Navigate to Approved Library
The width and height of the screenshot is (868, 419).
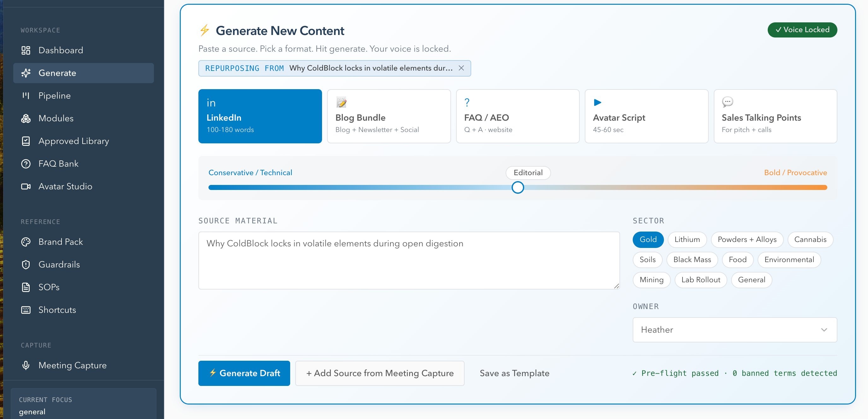(x=84, y=141)
